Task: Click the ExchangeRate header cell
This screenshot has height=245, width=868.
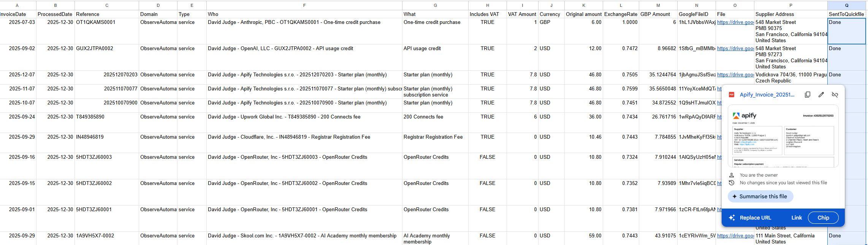Action: click(x=621, y=14)
